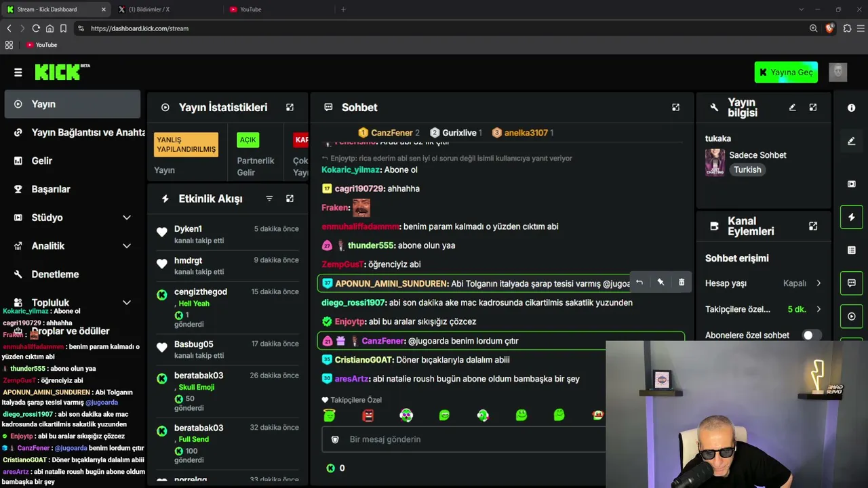This screenshot has width=868, height=488.
Task: Open browser extensions puzzle icon
Action: click(x=847, y=28)
